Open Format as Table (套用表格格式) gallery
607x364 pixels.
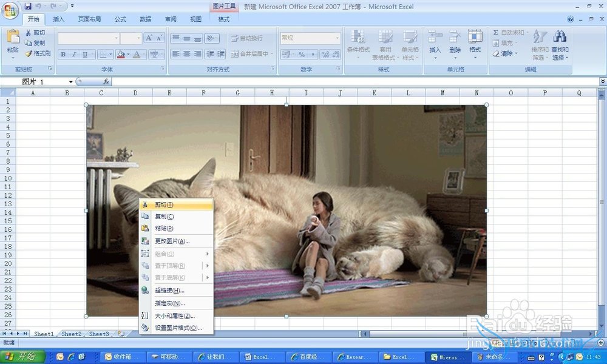(385, 45)
